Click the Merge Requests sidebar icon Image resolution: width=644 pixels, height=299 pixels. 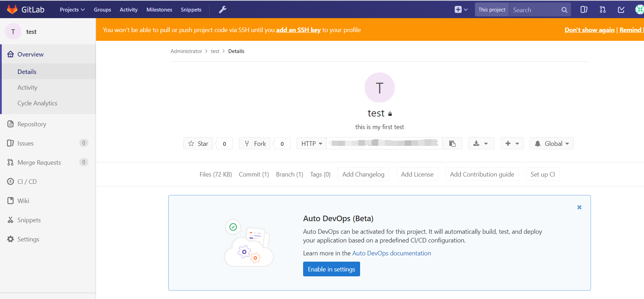pos(10,162)
